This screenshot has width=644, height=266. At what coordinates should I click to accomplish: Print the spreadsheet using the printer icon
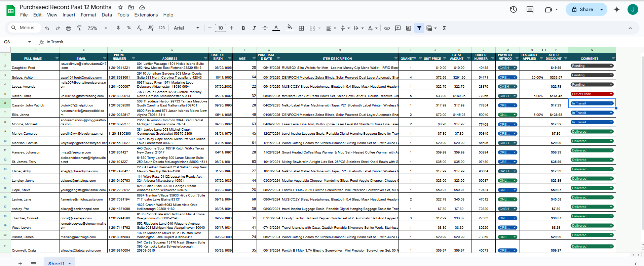[x=69, y=28]
